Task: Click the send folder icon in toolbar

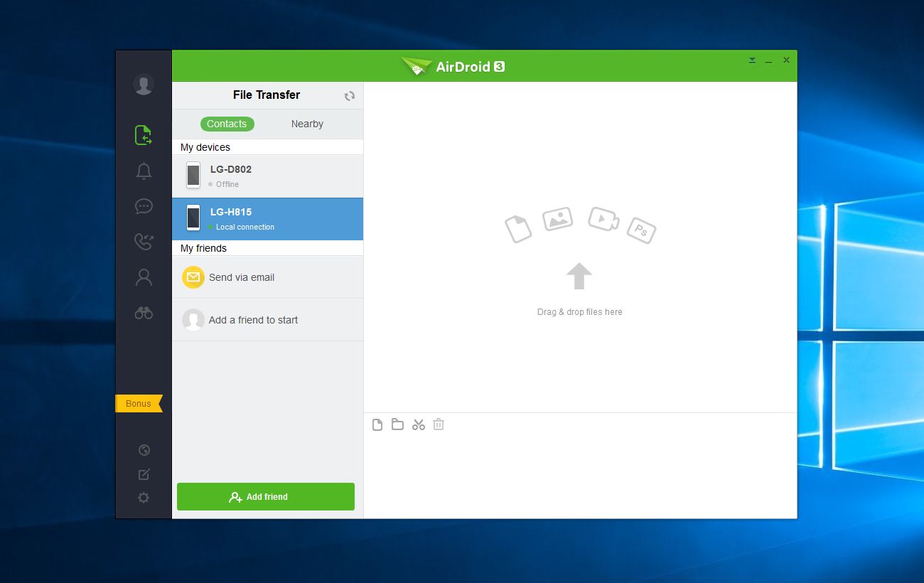Action: (397, 424)
